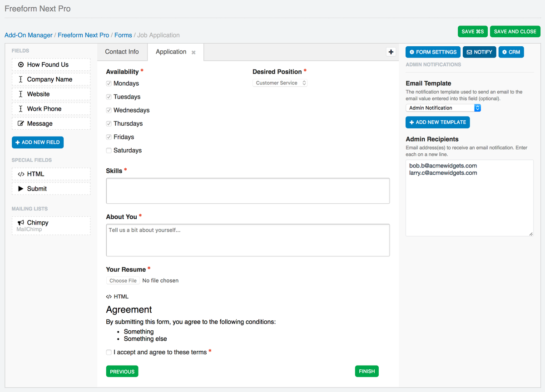
Task: Open the Notify panel
Action: coord(480,52)
